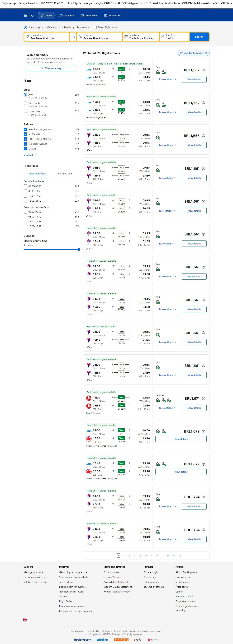Click the UK flag language icon

25,619
